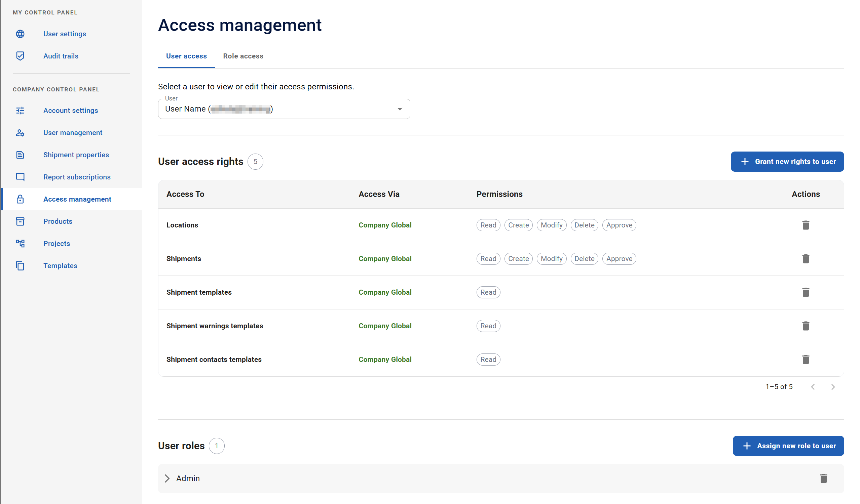
Task: Click Company Global in the Shipments row
Action: [385, 259]
